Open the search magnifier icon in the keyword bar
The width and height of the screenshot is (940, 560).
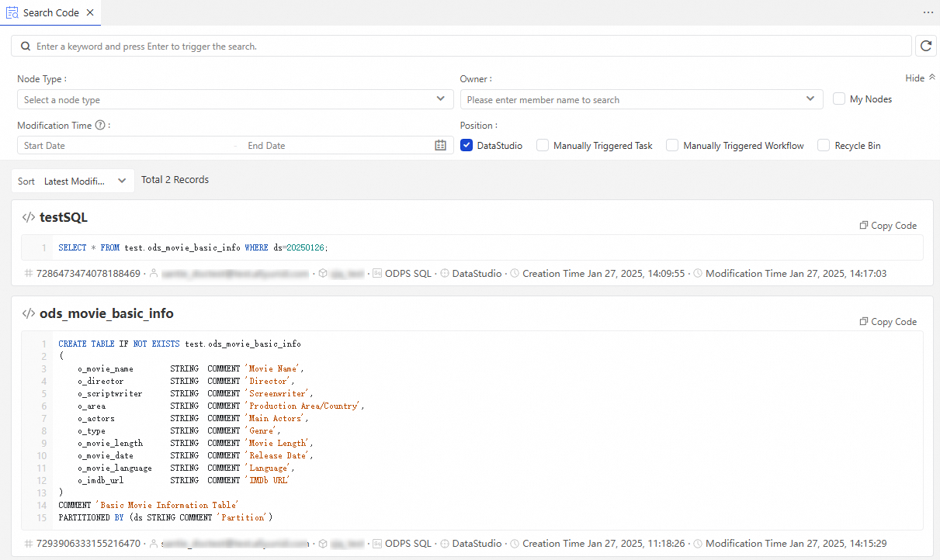(x=24, y=46)
